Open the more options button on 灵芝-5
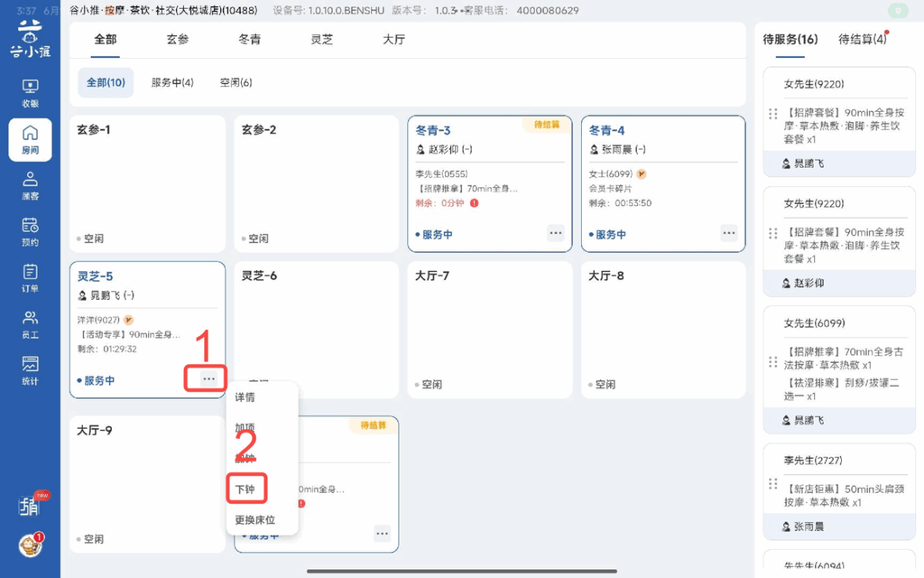 [208, 379]
